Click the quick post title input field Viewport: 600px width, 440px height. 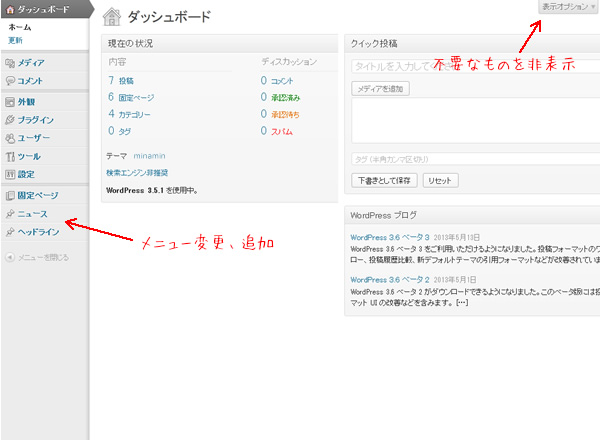point(475,66)
